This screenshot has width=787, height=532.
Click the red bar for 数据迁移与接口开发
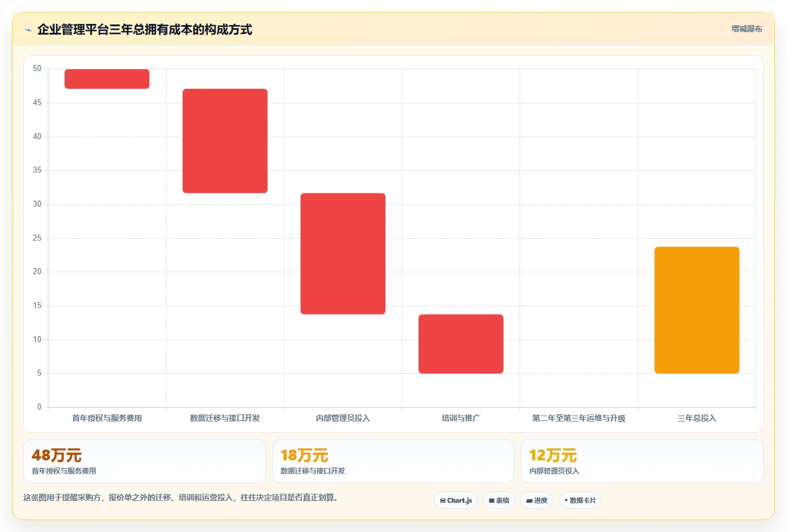pos(225,141)
